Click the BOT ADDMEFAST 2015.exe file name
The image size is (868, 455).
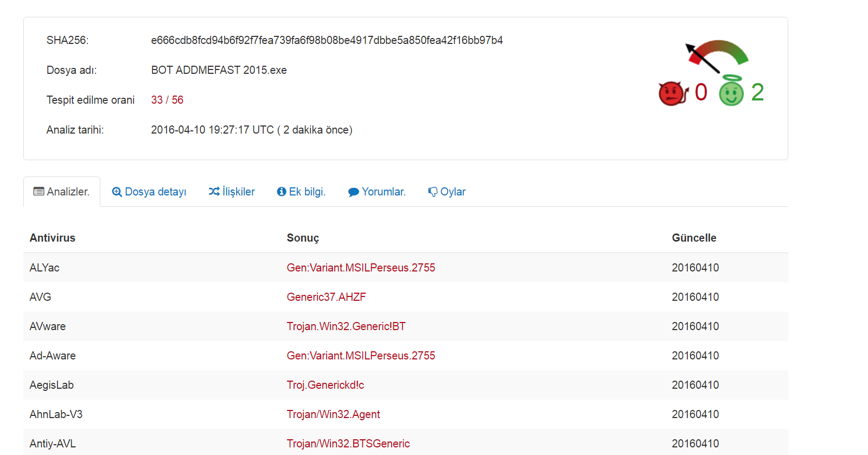(x=219, y=70)
